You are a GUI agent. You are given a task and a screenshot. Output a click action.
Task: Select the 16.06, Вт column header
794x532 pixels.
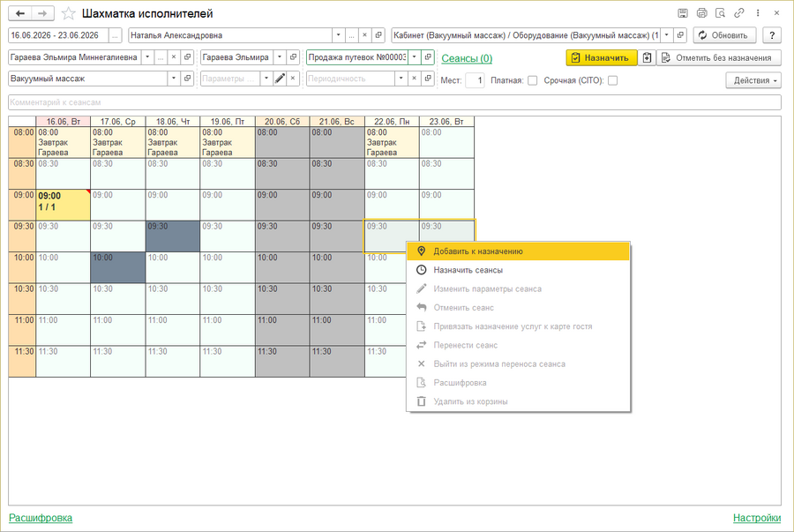pos(63,122)
